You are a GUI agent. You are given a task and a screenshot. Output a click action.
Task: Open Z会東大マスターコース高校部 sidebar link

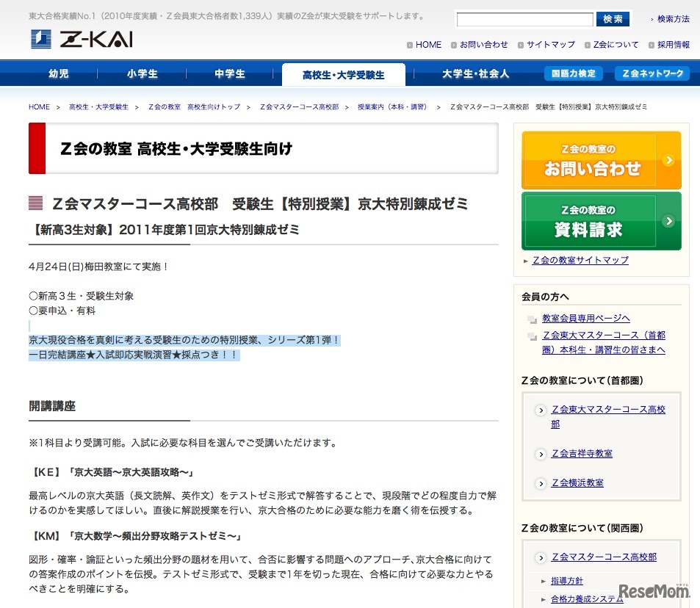point(608,416)
